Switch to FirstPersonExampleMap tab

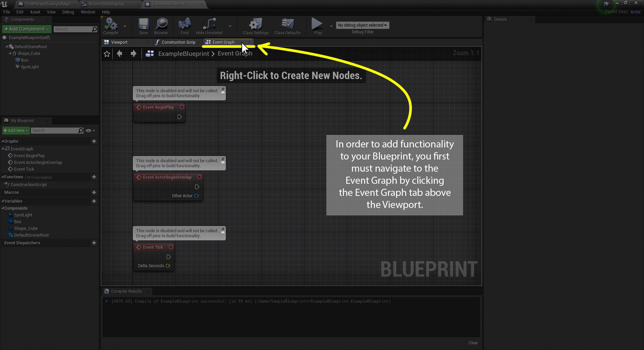[47, 4]
